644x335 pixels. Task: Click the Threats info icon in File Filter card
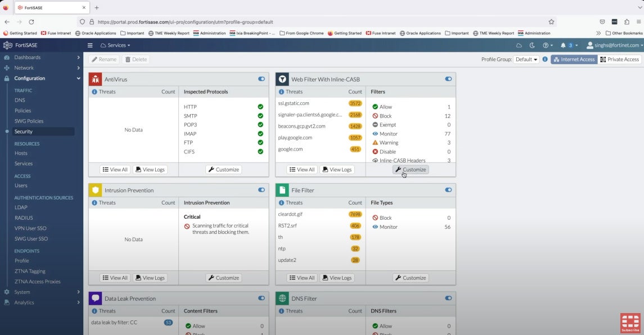point(281,202)
